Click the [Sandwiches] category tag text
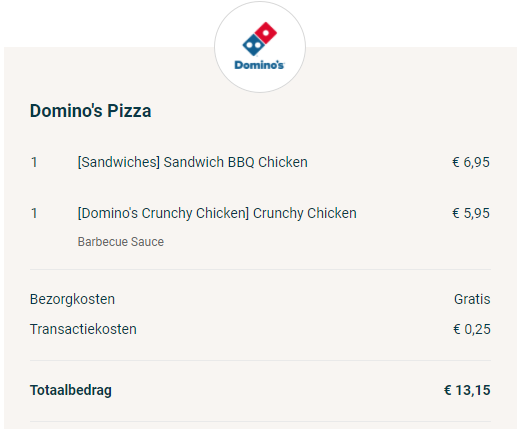524x429 pixels. click(x=119, y=162)
